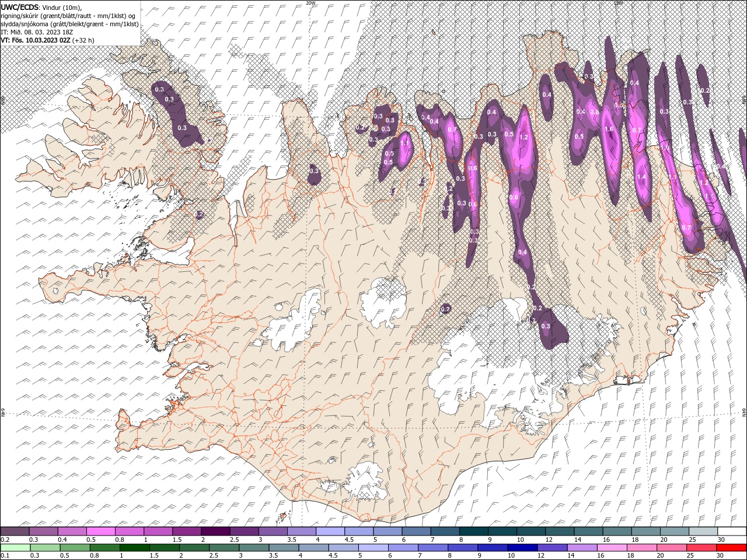
Task: Pick the pale green legend swatch starting at 0.1
Action: [15, 547]
